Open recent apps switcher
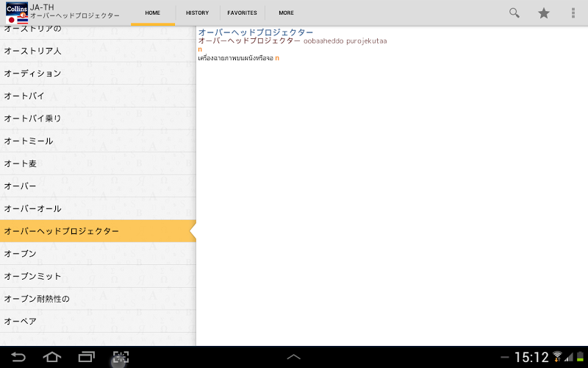 [86, 357]
